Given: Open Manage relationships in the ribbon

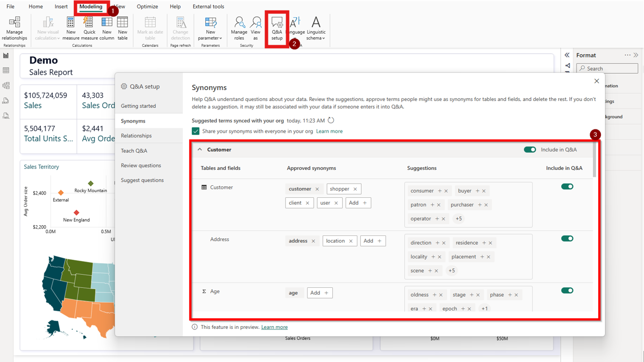Looking at the screenshot, I should click(x=14, y=28).
